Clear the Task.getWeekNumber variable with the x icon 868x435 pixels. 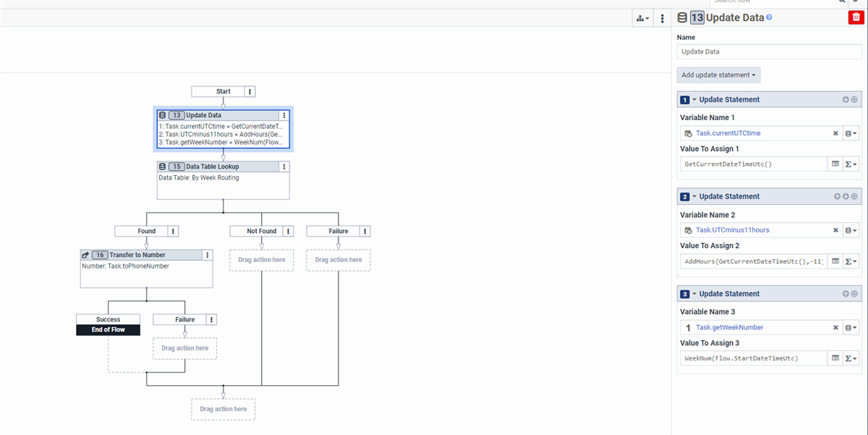click(835, 327)
